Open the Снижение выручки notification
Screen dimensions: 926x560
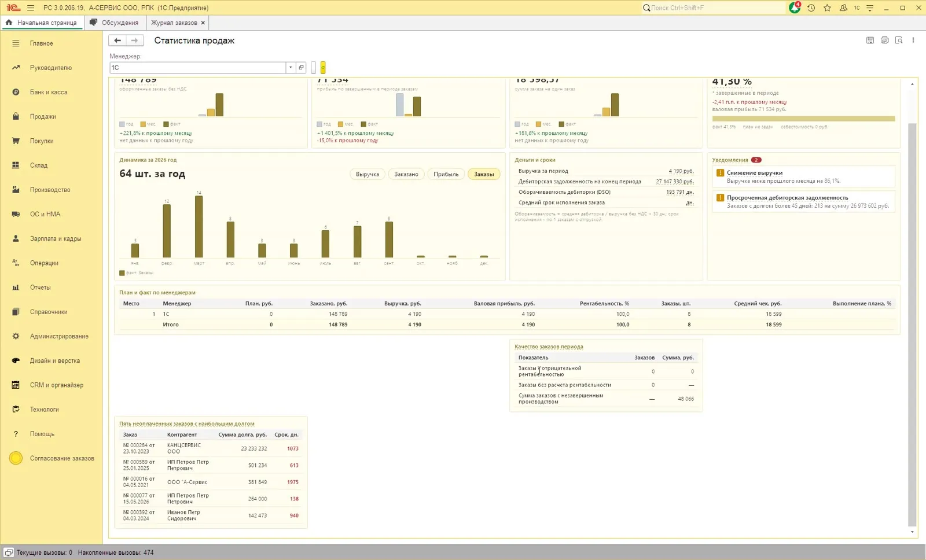(804, 176)
